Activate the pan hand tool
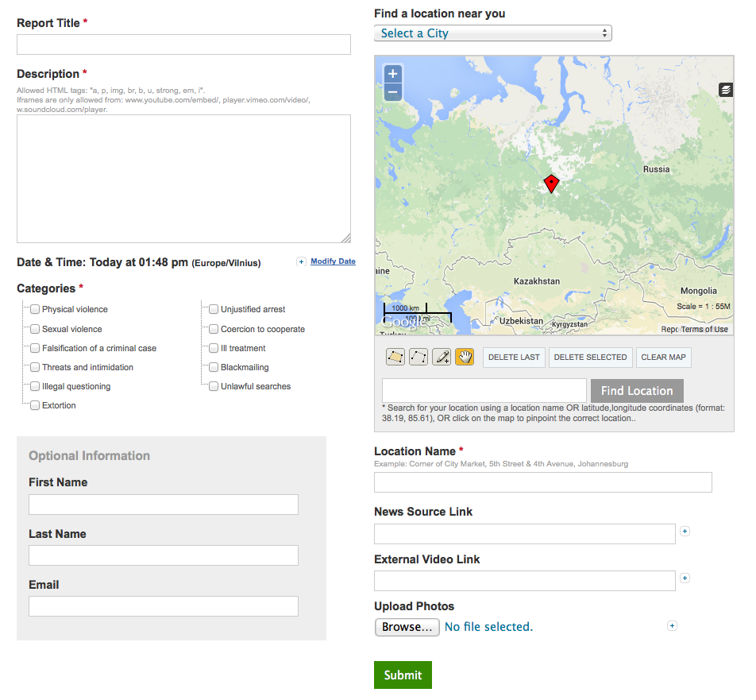Image resolution: width=756 pixels, height=700 pixels. 465,358
